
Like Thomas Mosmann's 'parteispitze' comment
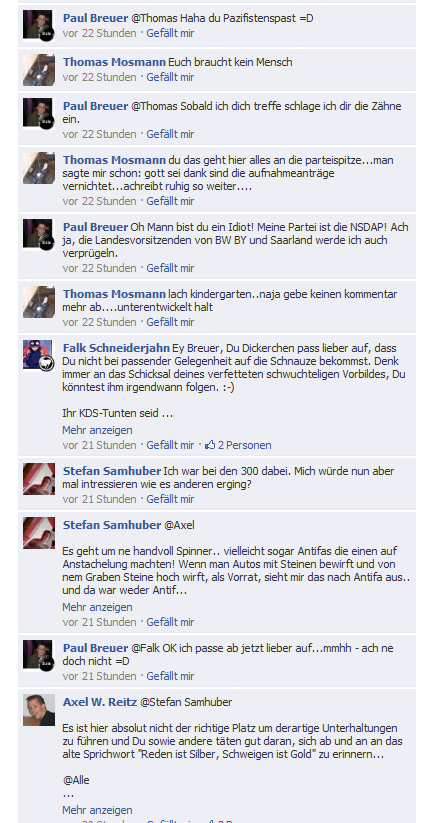pyautogui.click(x=170, y=201)
